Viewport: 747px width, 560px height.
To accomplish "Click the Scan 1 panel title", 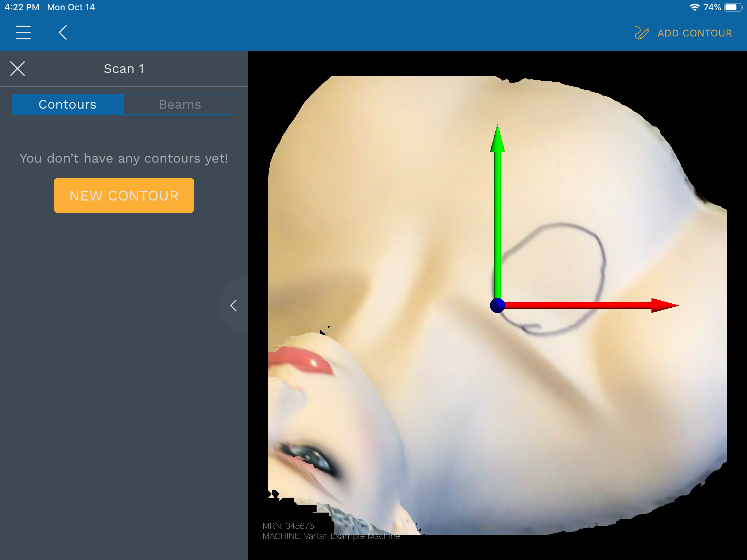I will pyautogui.click(x=124, y=69).
